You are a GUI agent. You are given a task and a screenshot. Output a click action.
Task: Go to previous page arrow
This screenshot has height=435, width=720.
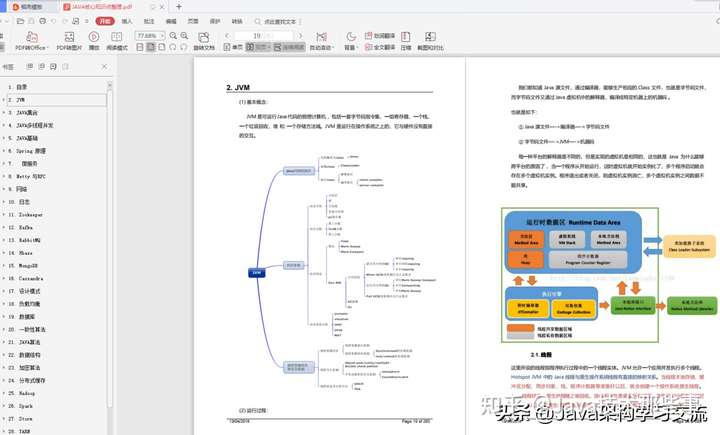point(227,35)
